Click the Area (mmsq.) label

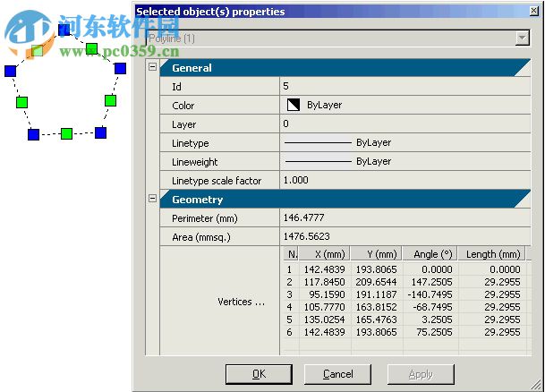[200, 237]
